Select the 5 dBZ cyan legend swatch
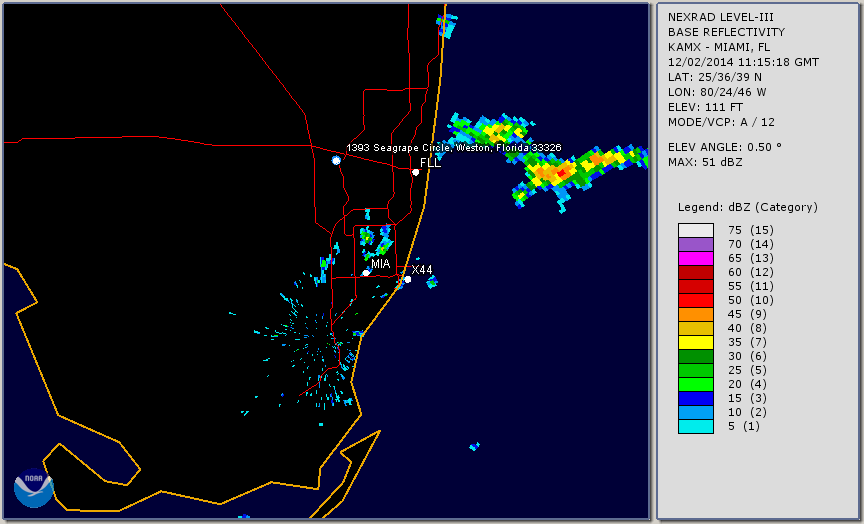The image size is (864, 524). pyautogui.click(x=696, y=426)
